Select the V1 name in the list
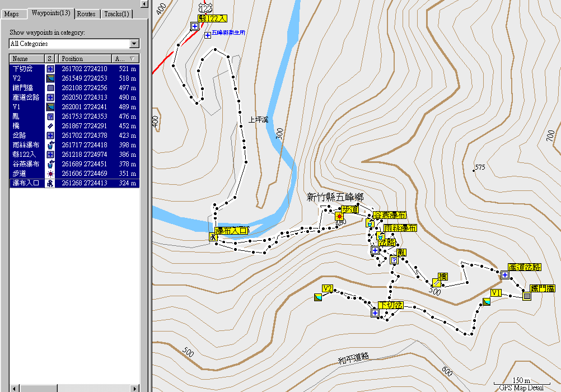Viewport: 561px width, 392px height. click(16, 107)
